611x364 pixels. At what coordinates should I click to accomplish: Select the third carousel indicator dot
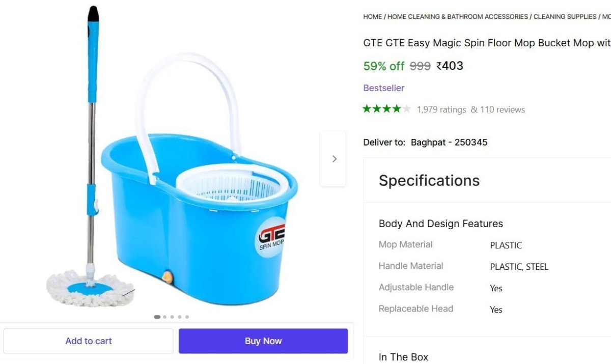pos(172,317)
